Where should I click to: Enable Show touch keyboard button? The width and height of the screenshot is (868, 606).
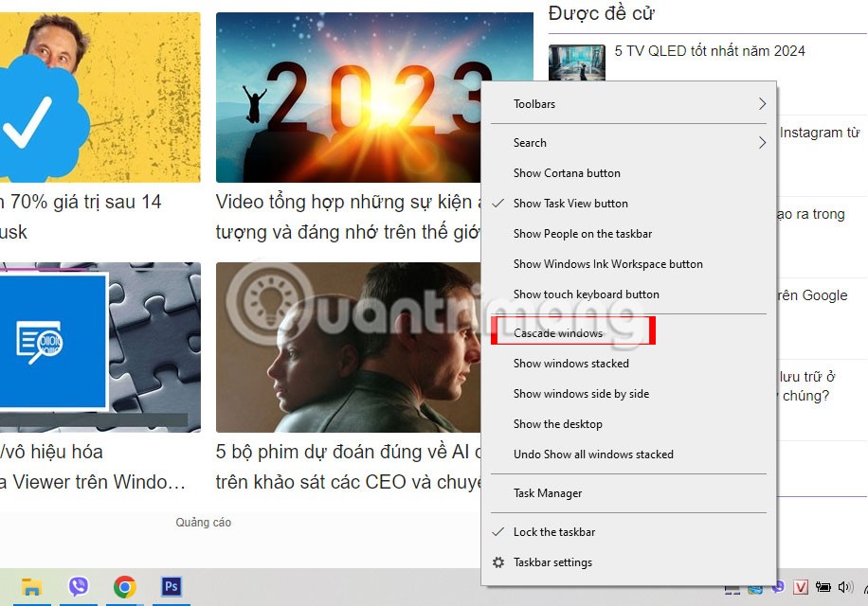[586, 294]
